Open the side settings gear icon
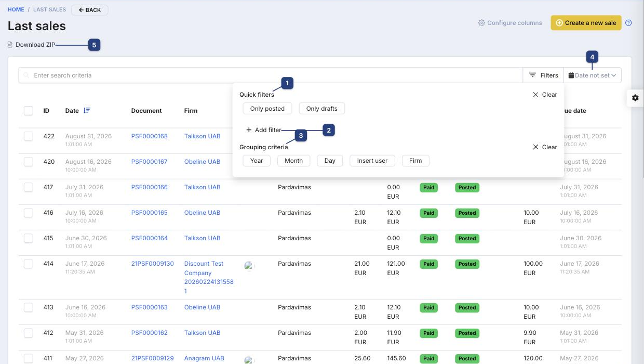The width and height of the screenshot is (644, 364). 635,98
